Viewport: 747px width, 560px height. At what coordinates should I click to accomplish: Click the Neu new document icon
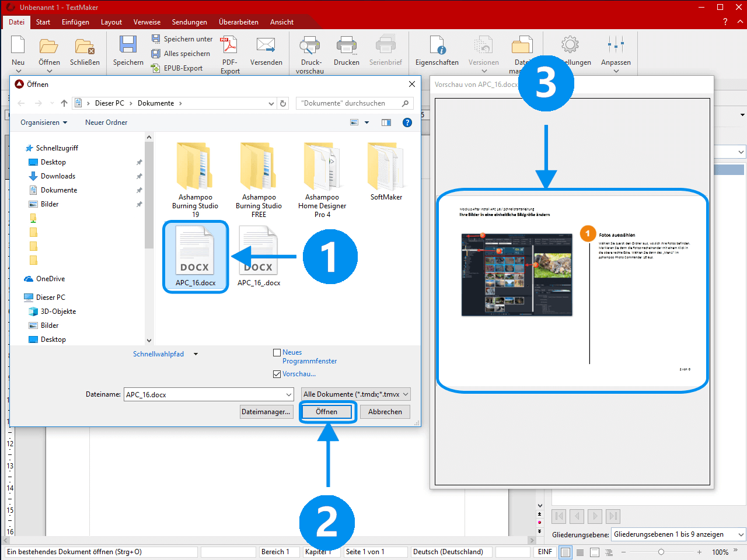point(18,45)
